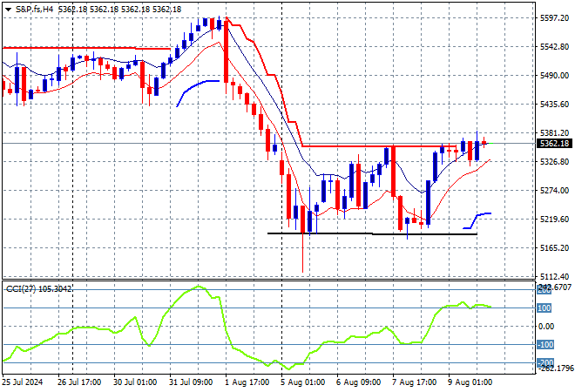
Task: Click the 5219.60 price axis label
Action: point(554,219)
